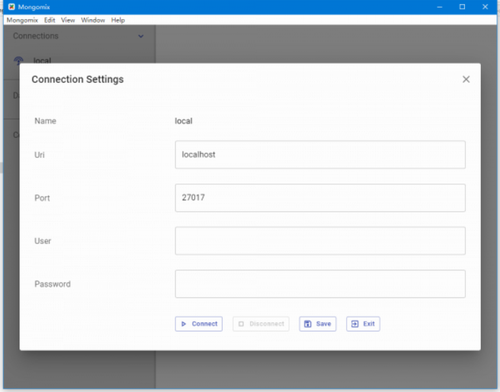Minimize the Mongomix window
Viewport: 500px width, 392px height.
point(440,7)
